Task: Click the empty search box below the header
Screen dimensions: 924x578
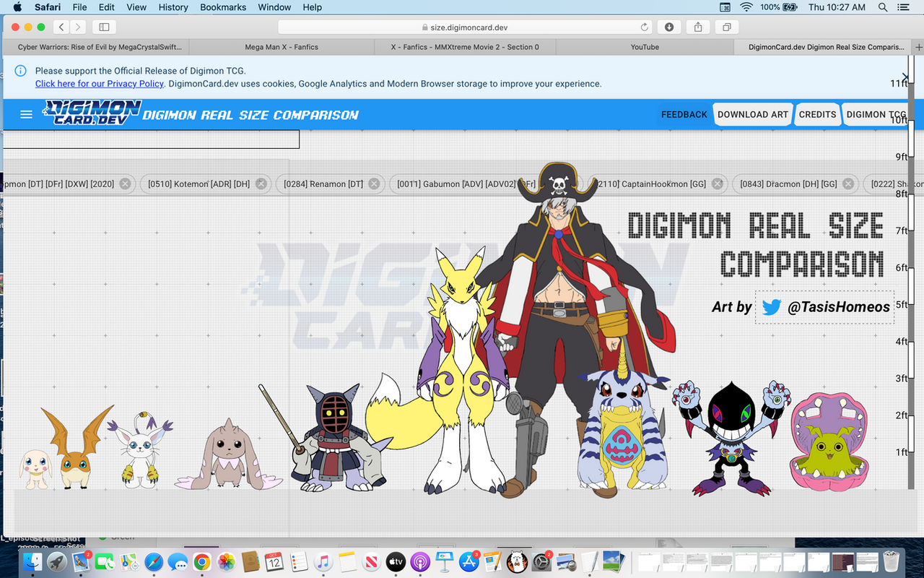Action: tap(151, 139)
